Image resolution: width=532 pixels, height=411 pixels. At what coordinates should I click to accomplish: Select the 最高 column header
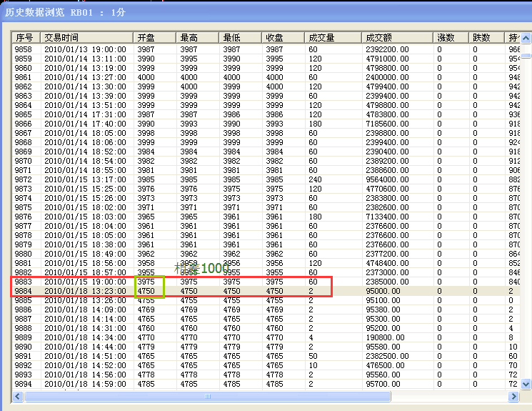(x=198, y=37)
